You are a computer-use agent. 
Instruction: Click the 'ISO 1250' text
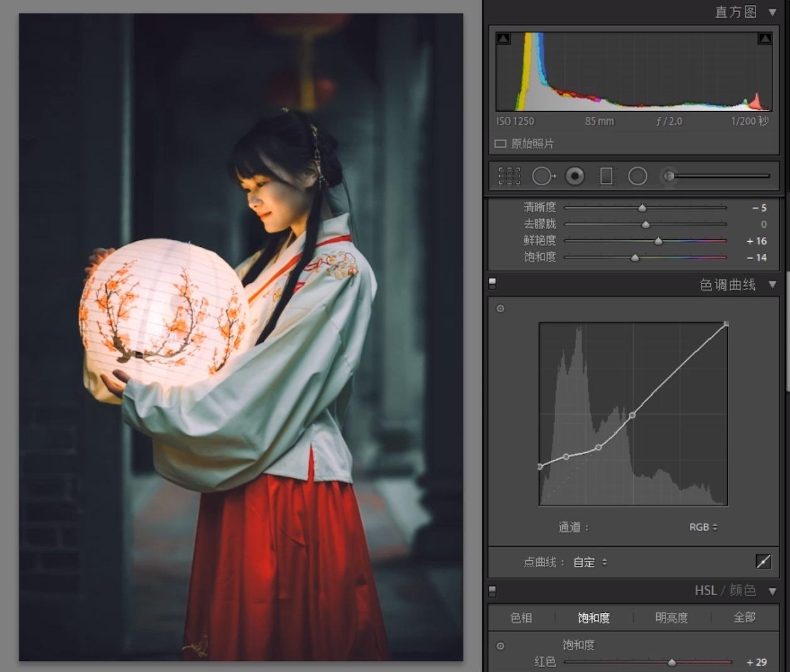pos(515,121)
